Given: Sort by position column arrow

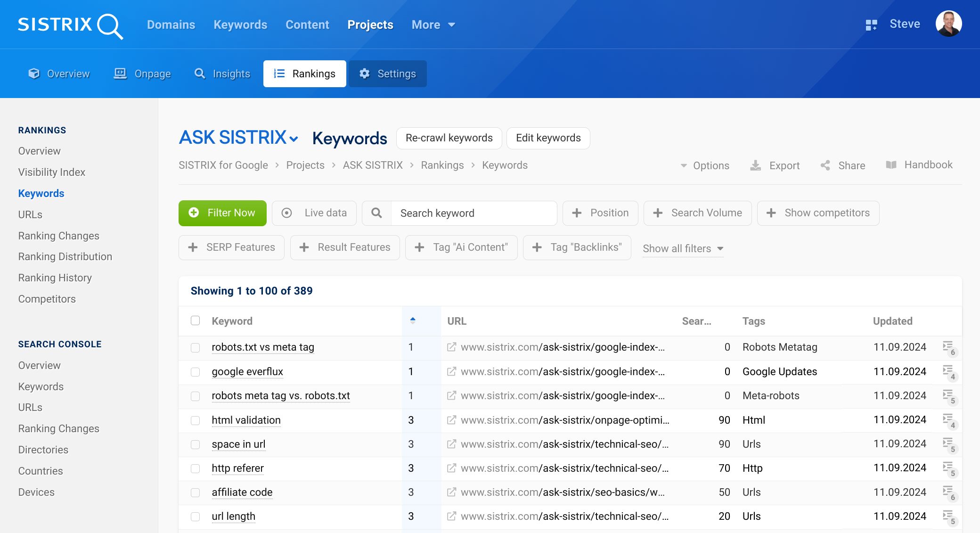Looking at the screenshot, I should pos(413,320).
